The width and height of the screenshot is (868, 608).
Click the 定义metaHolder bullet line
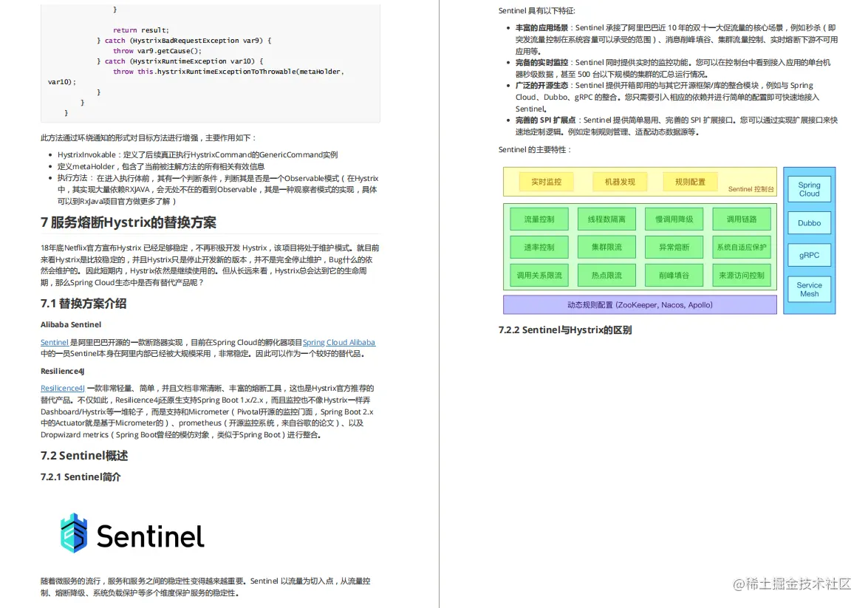click(161, 166)
